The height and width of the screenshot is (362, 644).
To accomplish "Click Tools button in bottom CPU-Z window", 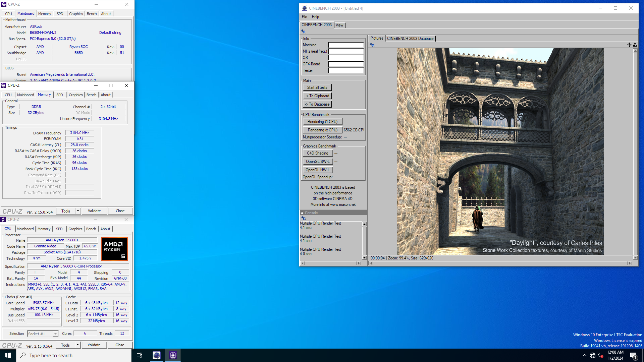I will click(65, 345).
